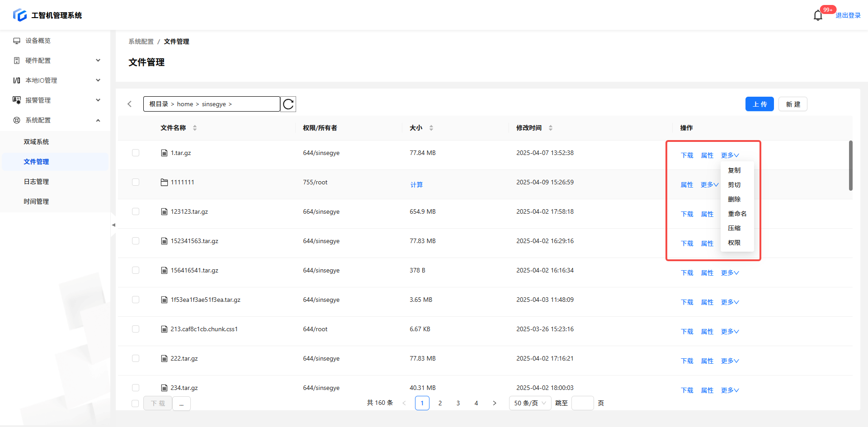Click 计算 link for folder 1111111

[416, 185]
